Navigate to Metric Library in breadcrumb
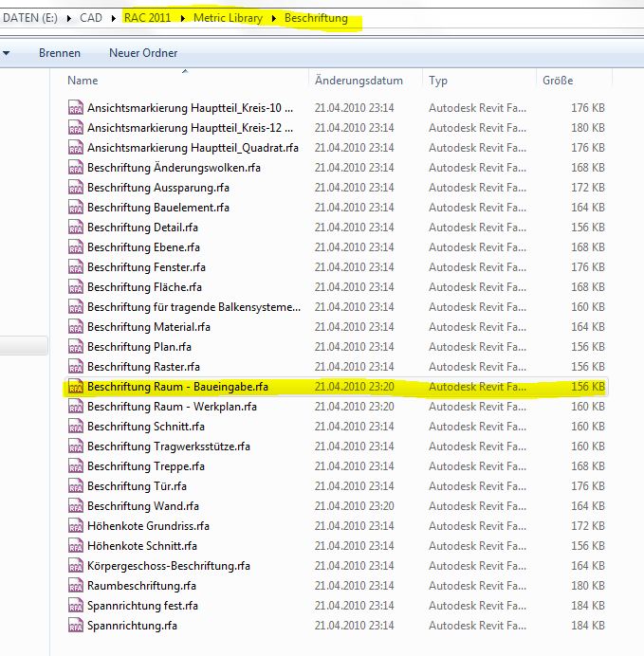644x656 pixels. [x=228, y=18]
